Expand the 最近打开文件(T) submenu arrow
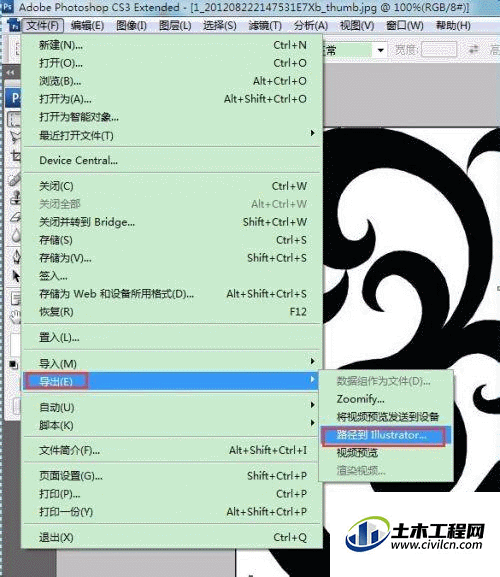Image resolution: width=500 pixels, height=577 pixels. tap(312, 133)
